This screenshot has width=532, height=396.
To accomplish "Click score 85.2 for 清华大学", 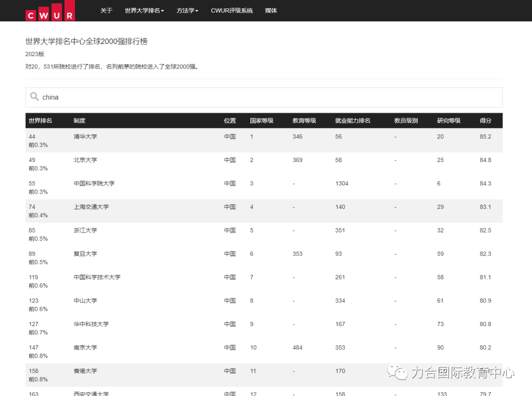I will (485, 136).
